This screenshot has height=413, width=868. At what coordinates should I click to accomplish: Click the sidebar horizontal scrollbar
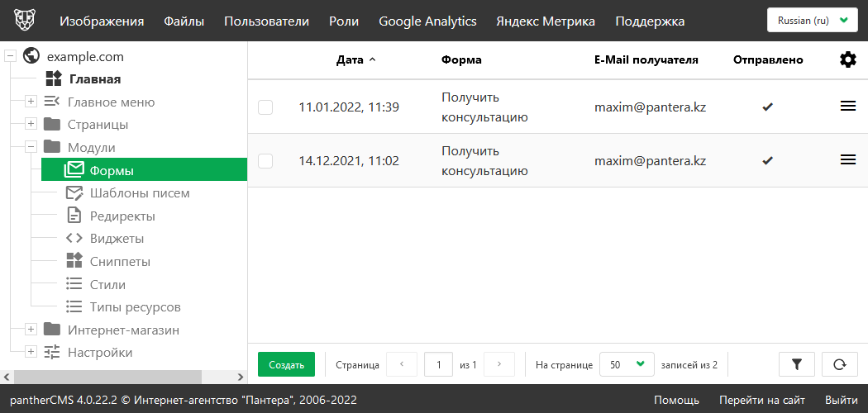tap(116, 377)
